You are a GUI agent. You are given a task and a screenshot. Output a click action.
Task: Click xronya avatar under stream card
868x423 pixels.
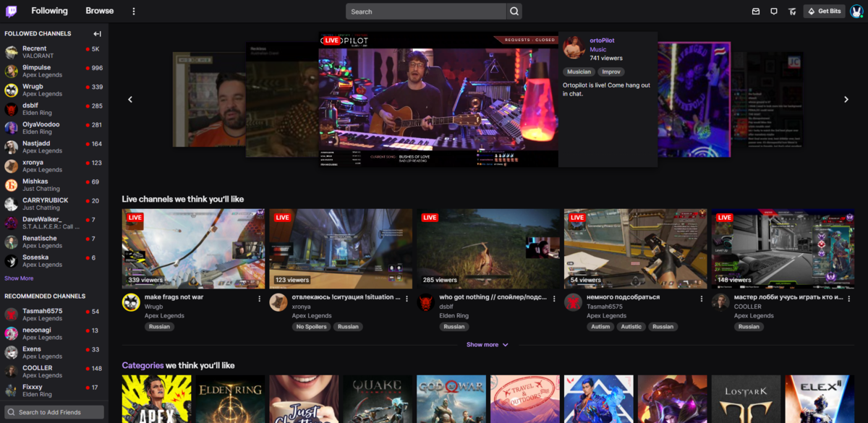pyautogui.click(x=278, y=302)
